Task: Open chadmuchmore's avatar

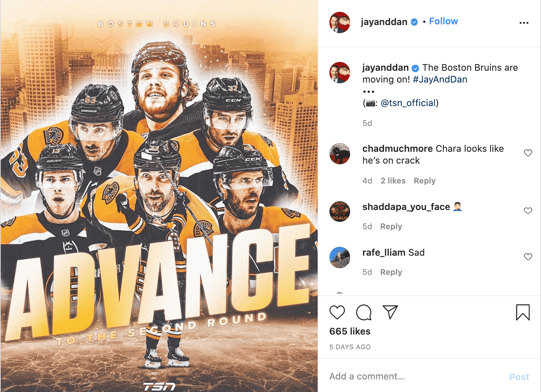Action: click(339, 153)
